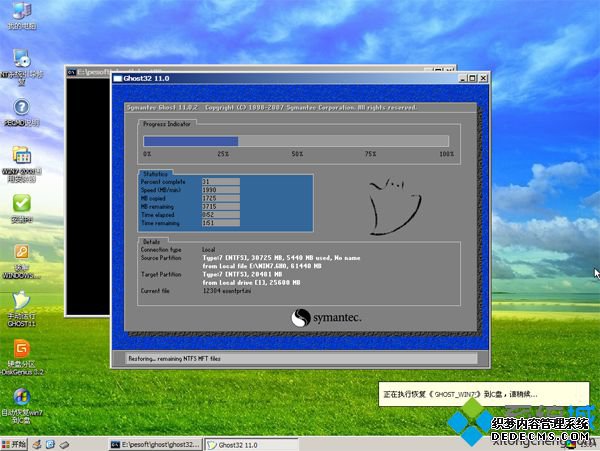This screenshot has width=600, height=451.
Task: Open the blue question mark help icon
Action: pyautogui.click(x=21, y=106)
